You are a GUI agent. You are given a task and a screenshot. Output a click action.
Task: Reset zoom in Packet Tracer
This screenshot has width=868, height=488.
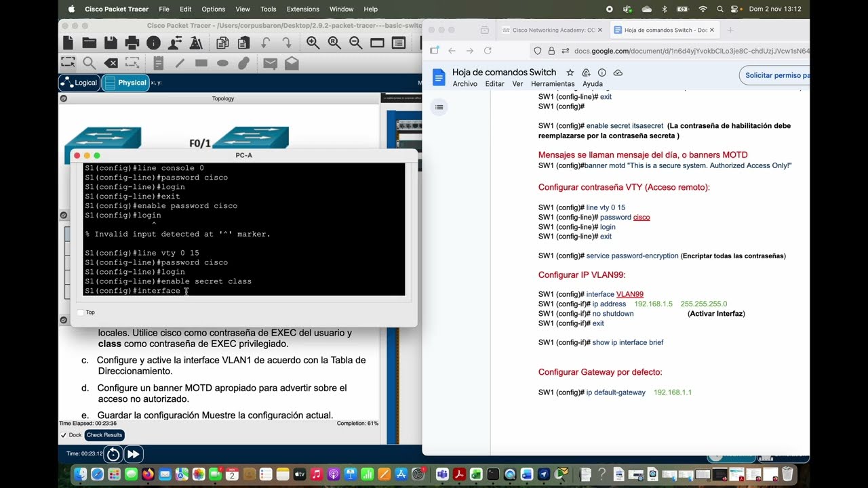pos(334,43)
